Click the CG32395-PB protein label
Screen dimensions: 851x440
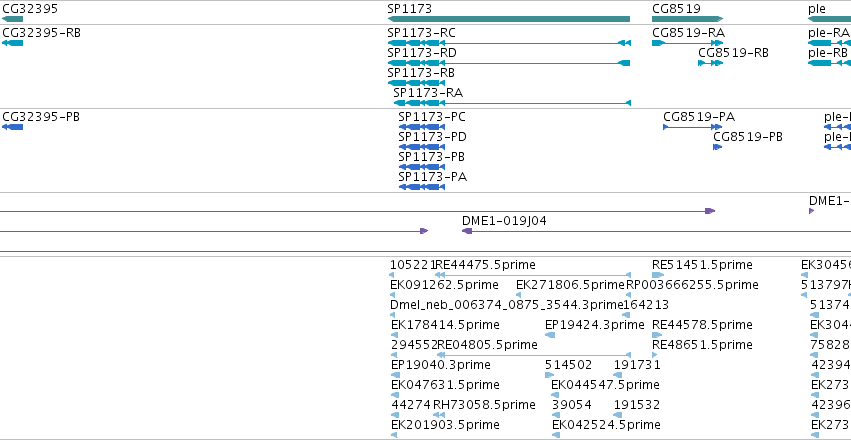pyautogui.click(x=41, y=117)
